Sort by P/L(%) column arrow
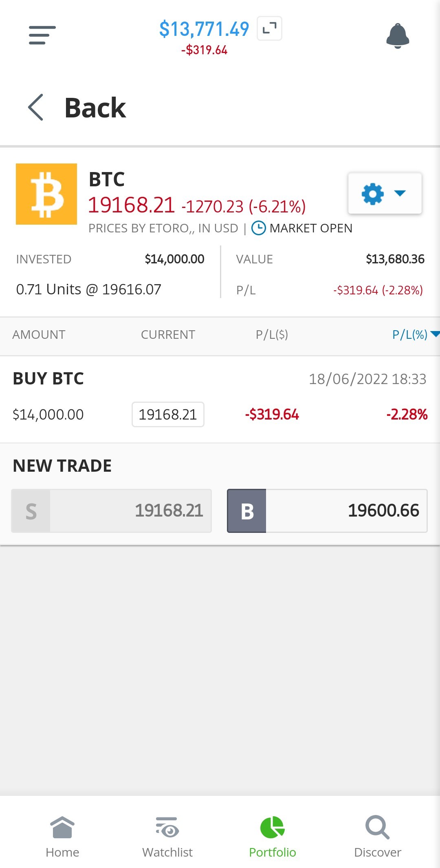Image resolution: width=440 pixels, height=868 pixels. (x=435, y=334)
